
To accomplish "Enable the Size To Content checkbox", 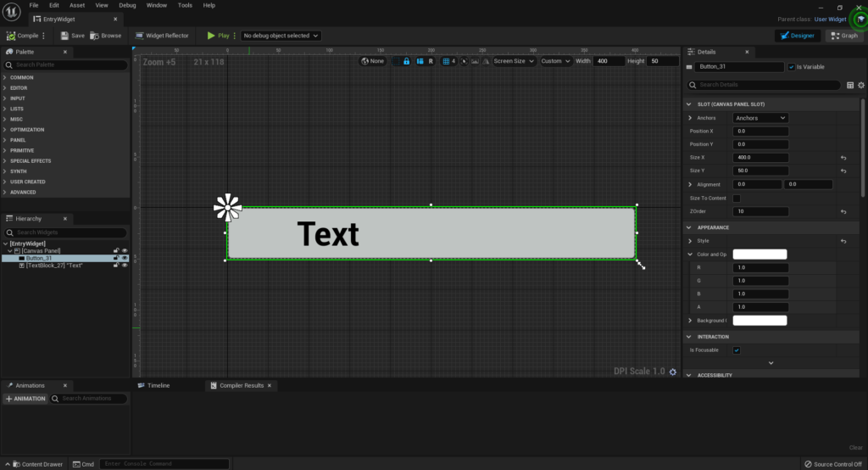I will click(x=737, y=199).
